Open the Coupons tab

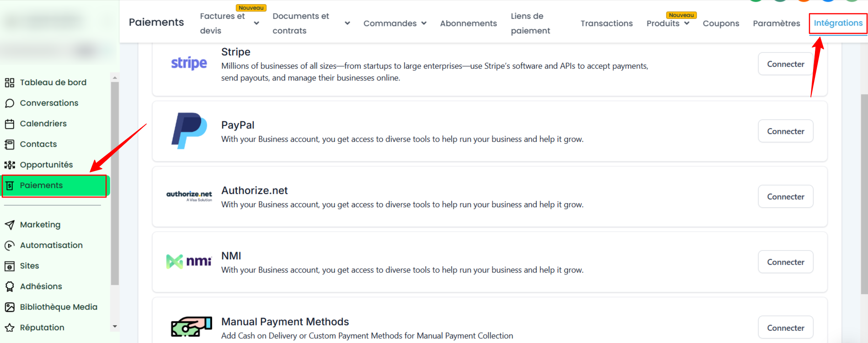click(721, 23)
